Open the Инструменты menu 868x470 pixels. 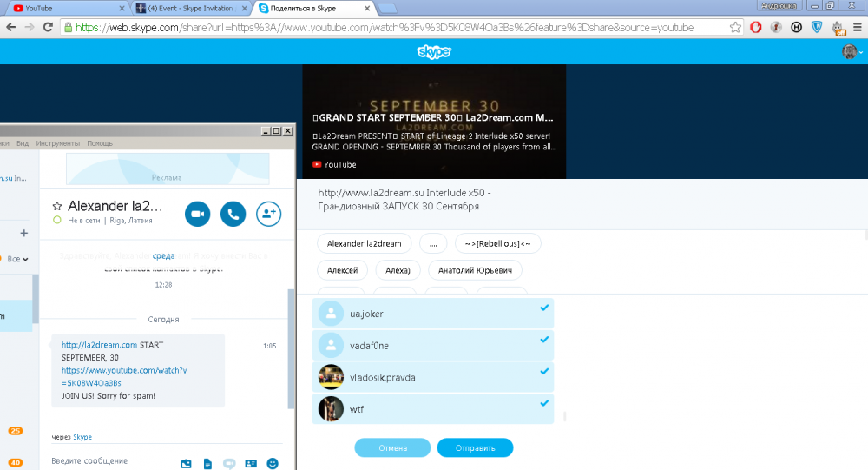58,143
